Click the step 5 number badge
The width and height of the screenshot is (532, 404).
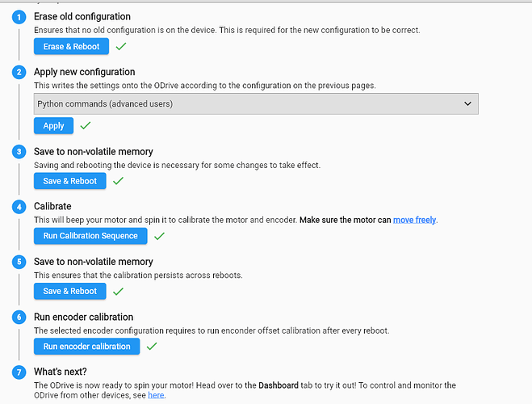pos(18,262)
